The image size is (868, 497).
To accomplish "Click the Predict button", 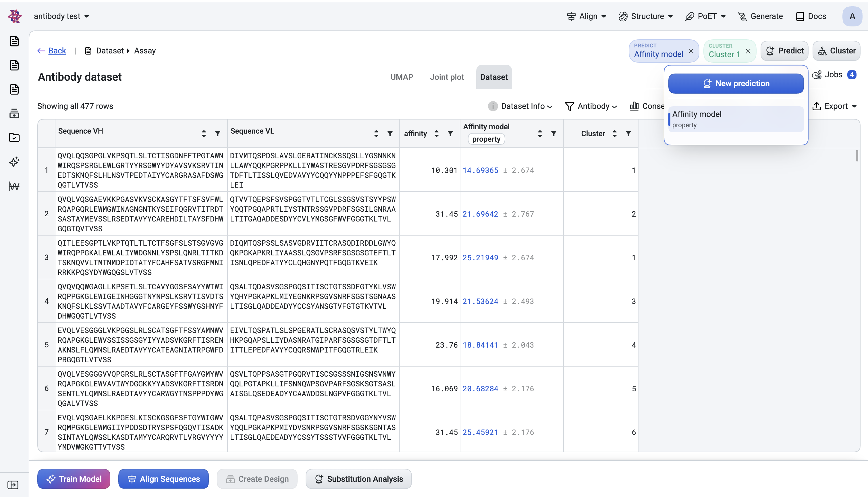I will (784, 51).
